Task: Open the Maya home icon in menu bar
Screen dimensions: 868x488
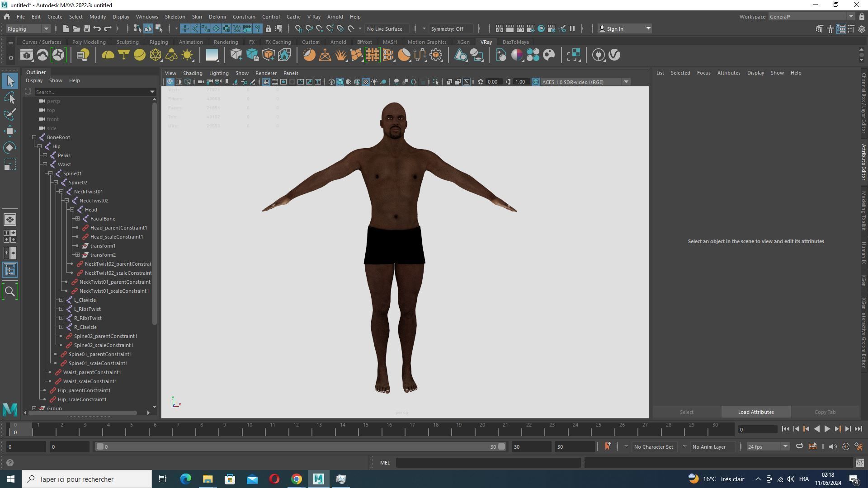Action: 7,17
